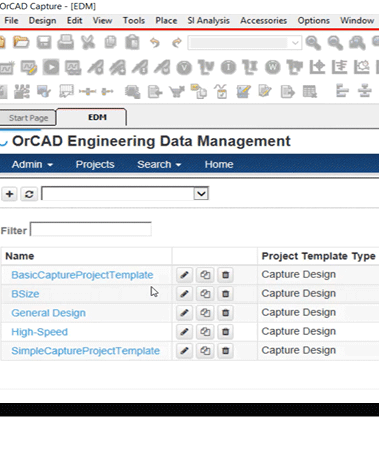Open the template type combo box arrow
The width and height of the screenshot is (379, 471).
click(201, 194)
